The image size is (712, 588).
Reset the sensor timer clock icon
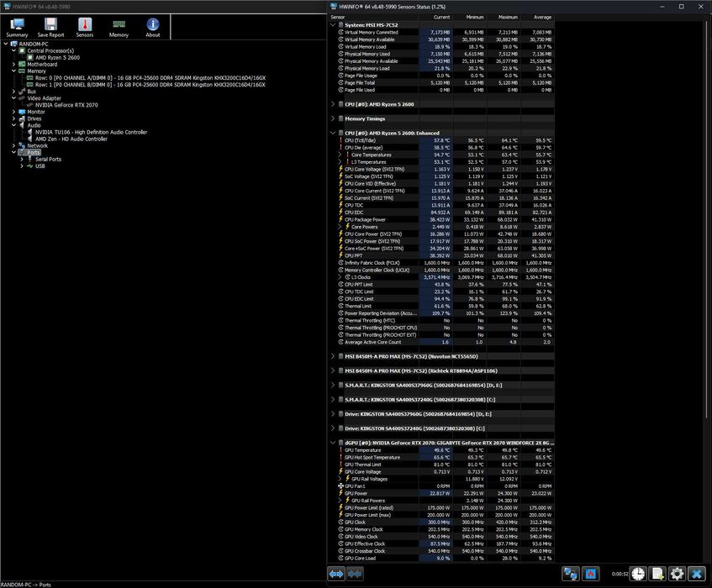pos(638,574)
